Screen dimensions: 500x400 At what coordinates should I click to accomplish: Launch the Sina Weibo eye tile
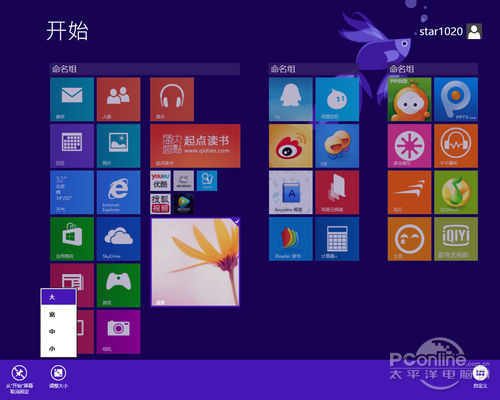(291, 146)
